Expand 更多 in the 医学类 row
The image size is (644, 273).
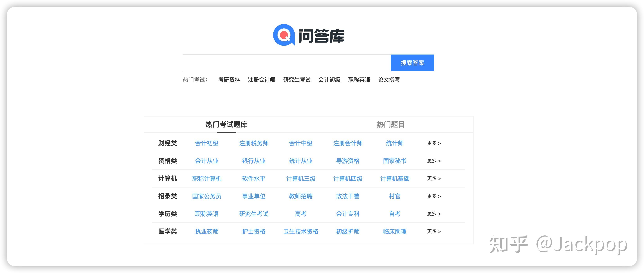coord(434,231)
